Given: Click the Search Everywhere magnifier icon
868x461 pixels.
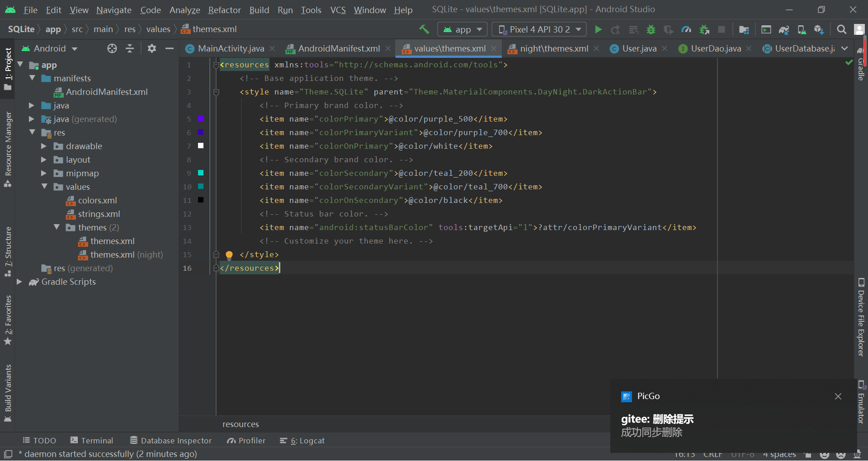Looking at the screenshot, I should pos(841,29).
